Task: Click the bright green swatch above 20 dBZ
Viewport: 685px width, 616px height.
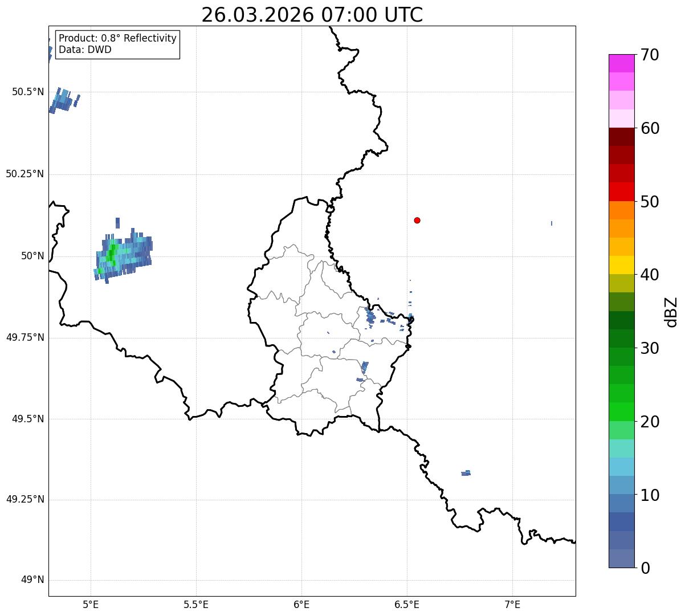Action: pyautogui.click(x=621, y=411)
